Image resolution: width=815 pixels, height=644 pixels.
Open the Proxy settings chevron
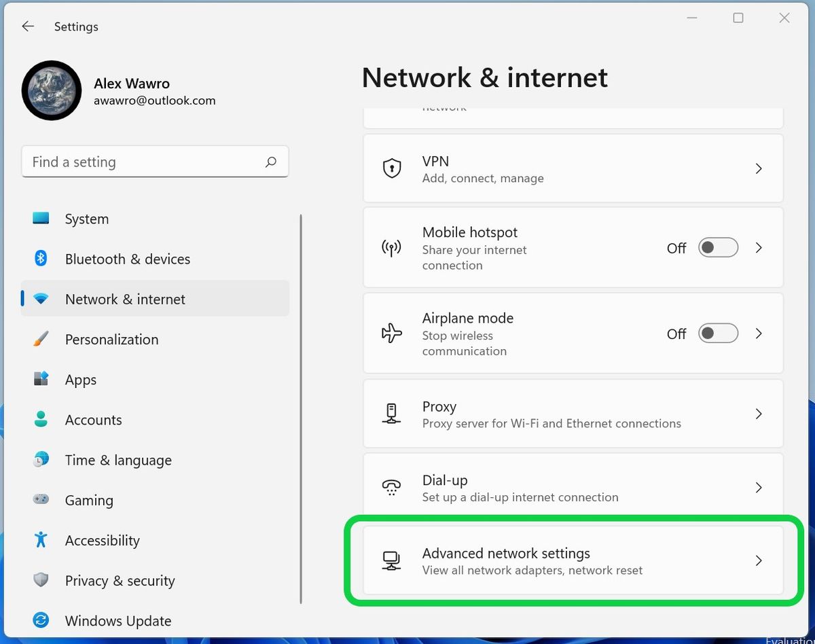(759, 414)
